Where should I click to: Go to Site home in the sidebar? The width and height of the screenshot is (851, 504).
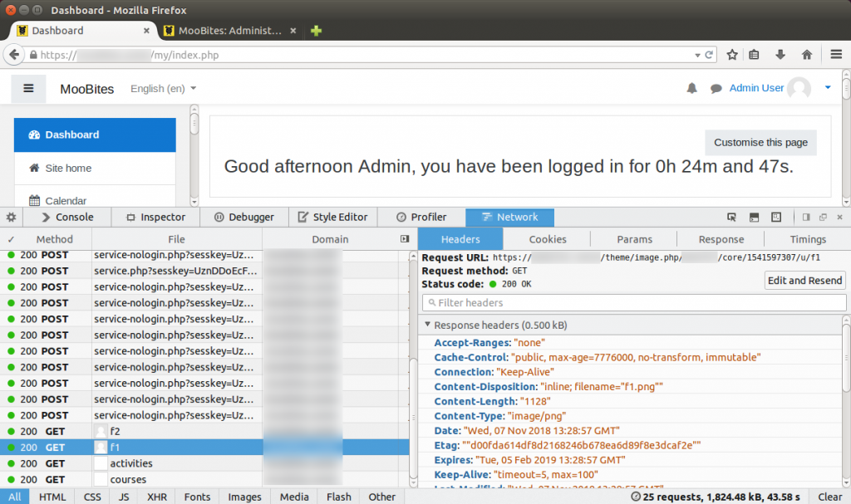coord(95,169)
